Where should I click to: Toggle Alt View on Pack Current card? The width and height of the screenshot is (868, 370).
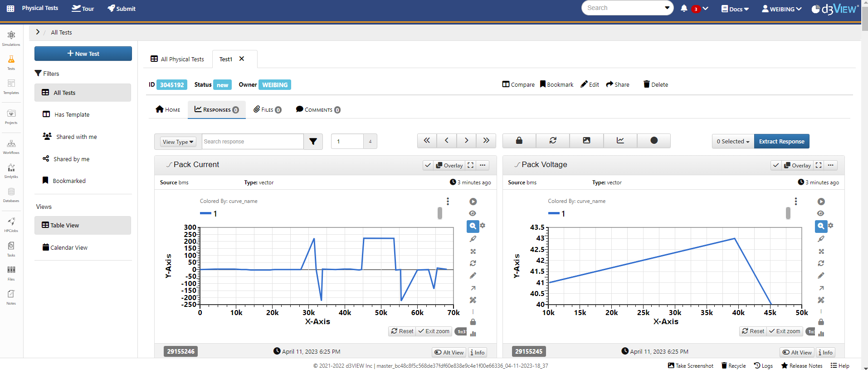tap(449, 352)
